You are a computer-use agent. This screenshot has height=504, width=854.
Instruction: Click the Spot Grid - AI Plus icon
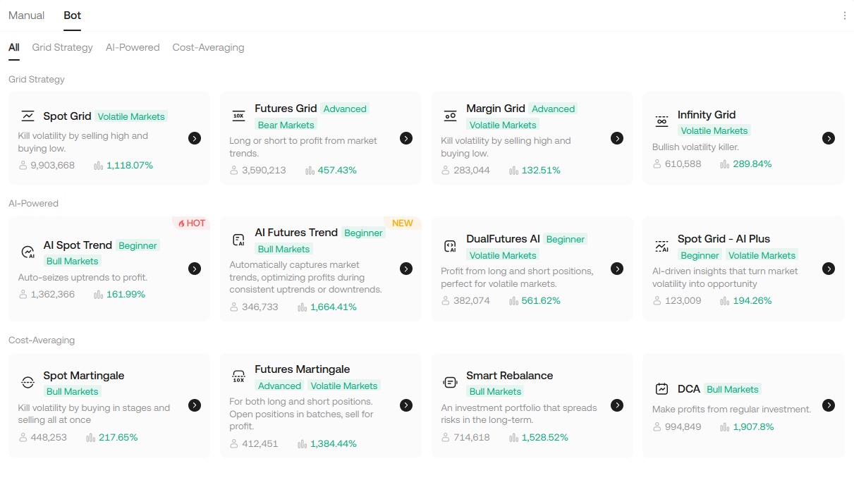[x=661, y=247]
